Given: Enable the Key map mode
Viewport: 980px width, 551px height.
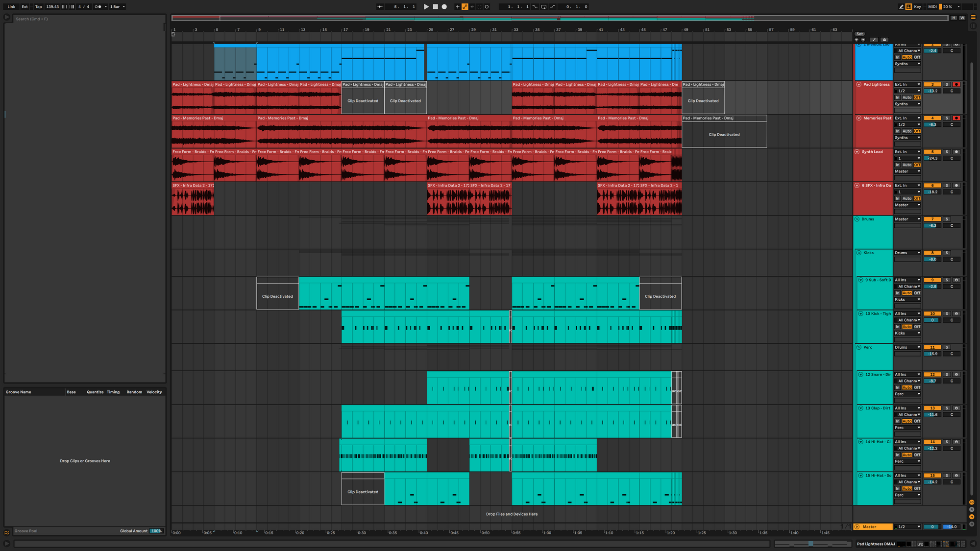Looking at the screenshot, I should [x=917, y=7].
